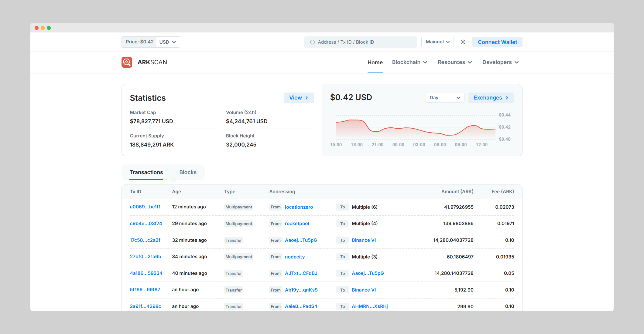
Task: Expand the Day chart period dropdown
Action: coord(445,98)
